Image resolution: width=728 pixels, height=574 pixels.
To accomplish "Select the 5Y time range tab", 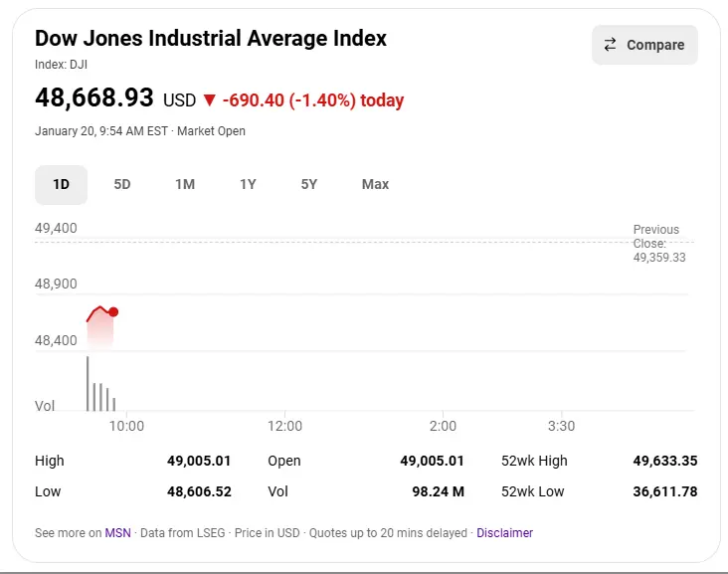I will point(309,184).
